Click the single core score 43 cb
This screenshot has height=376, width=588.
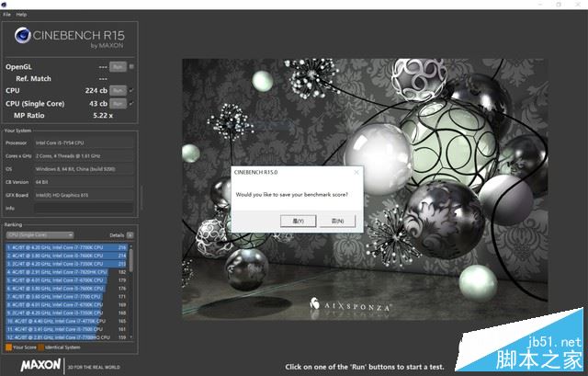click(x=98, y=104)
